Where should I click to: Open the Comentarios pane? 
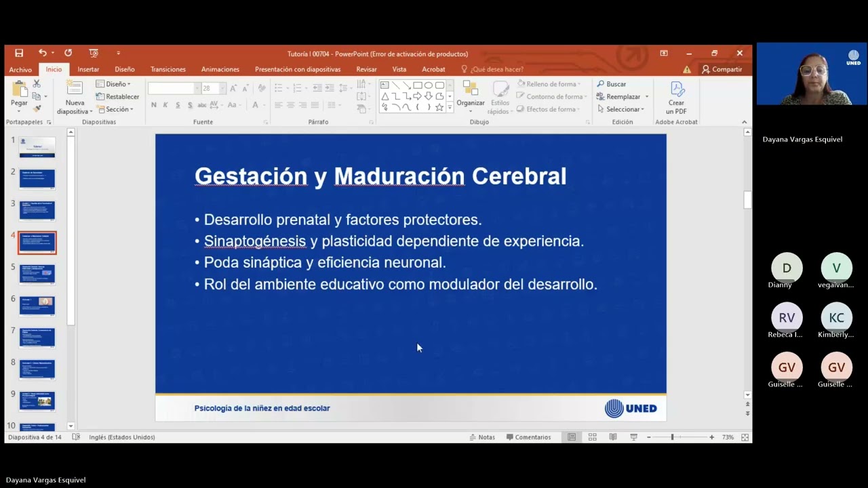[x=529, y=437]
